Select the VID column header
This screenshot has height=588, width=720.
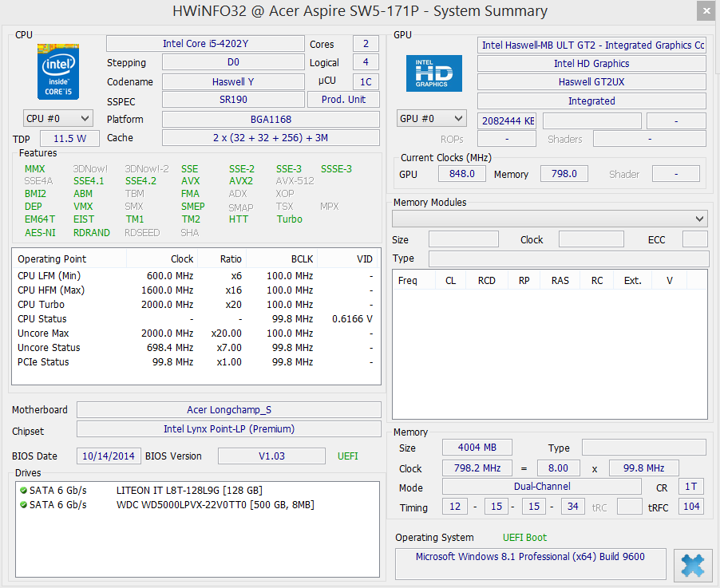[x=347, y=258]
